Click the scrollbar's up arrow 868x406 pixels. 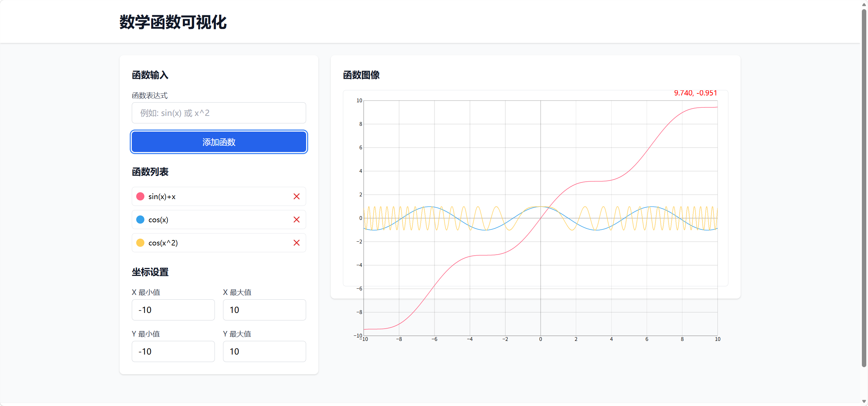pyautogui.click(x=864, y=4)
